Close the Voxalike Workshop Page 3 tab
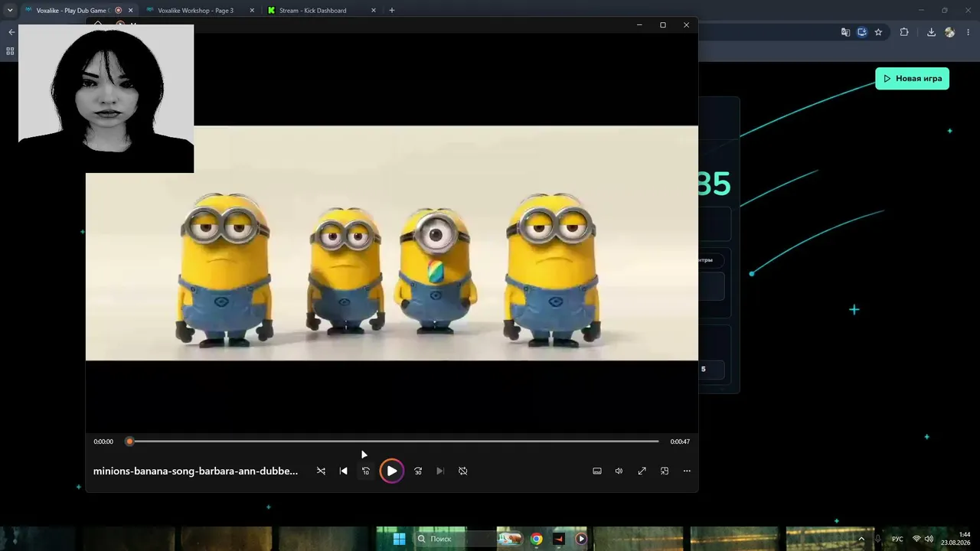The image size is (980, 551). coord(252,11)
